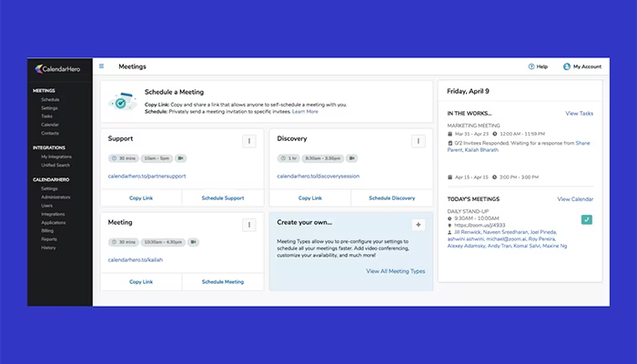
Task: Open the calendarhero.to/kailah link
Action: click(x=136, y=260)
